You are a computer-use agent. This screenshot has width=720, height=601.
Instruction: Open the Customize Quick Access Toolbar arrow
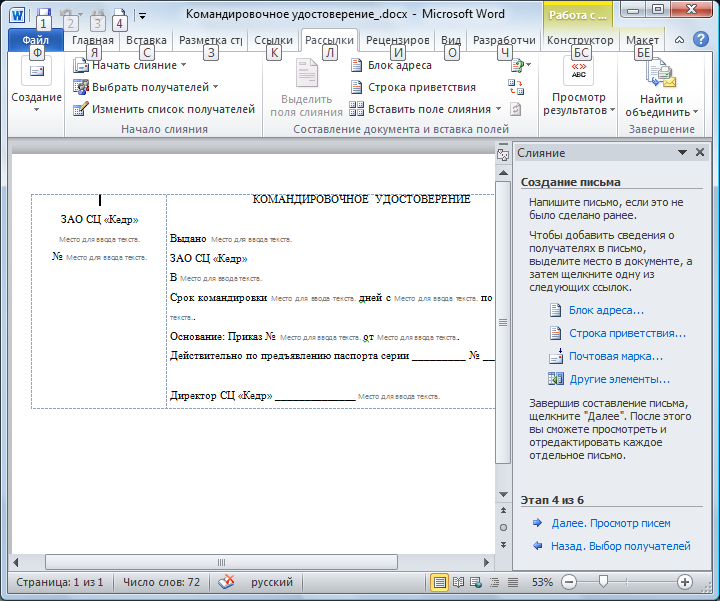coord(142,16)
